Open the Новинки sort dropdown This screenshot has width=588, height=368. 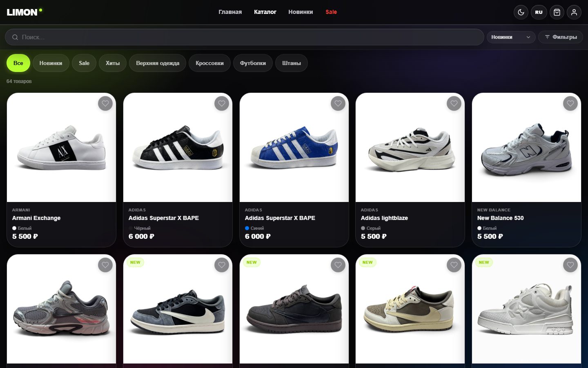tap(511, 37)
